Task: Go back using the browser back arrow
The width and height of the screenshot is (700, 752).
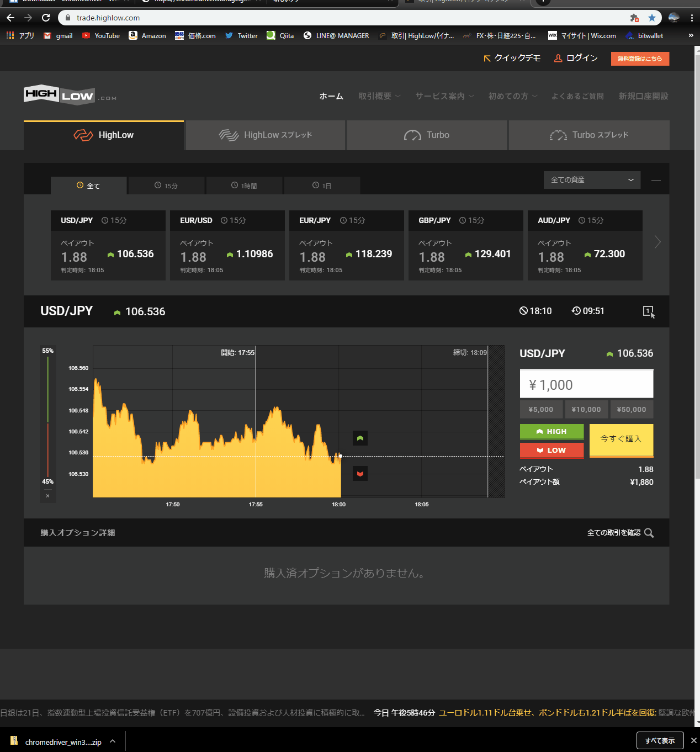Action: click(10, 18)
